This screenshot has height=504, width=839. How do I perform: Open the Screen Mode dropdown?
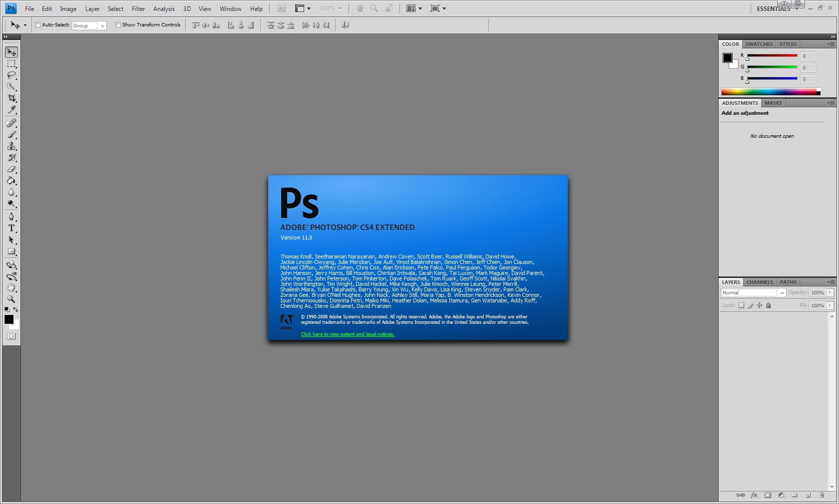[x=438, y=8]
